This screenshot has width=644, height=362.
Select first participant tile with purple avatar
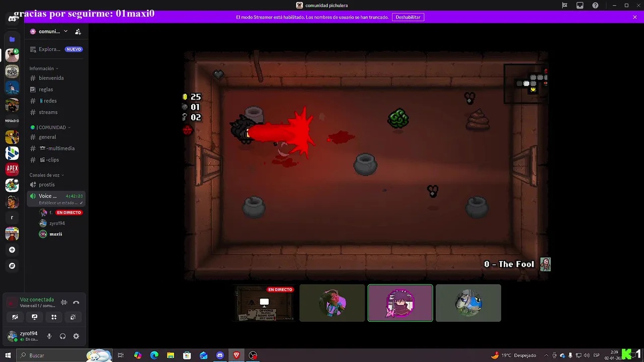pyautogui.click(x=332, y=303)
